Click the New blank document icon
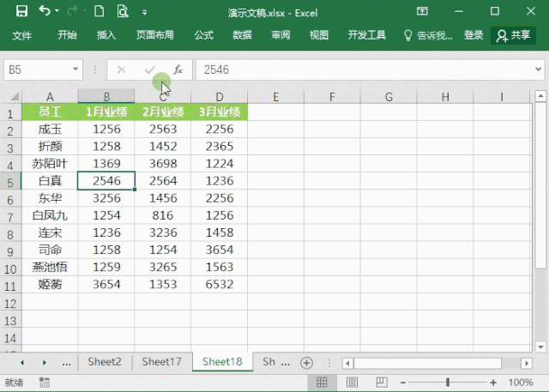549x392 pixels. 100,12
